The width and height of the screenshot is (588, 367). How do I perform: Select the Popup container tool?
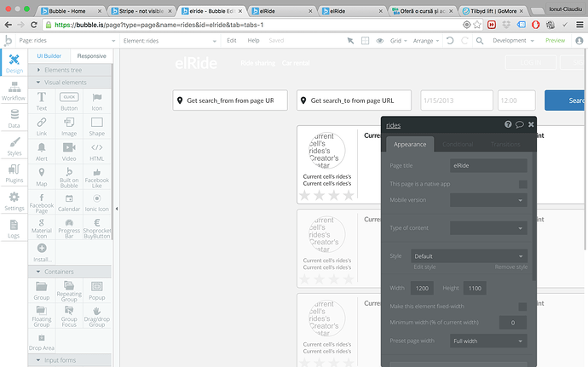(x=97, y=291)
